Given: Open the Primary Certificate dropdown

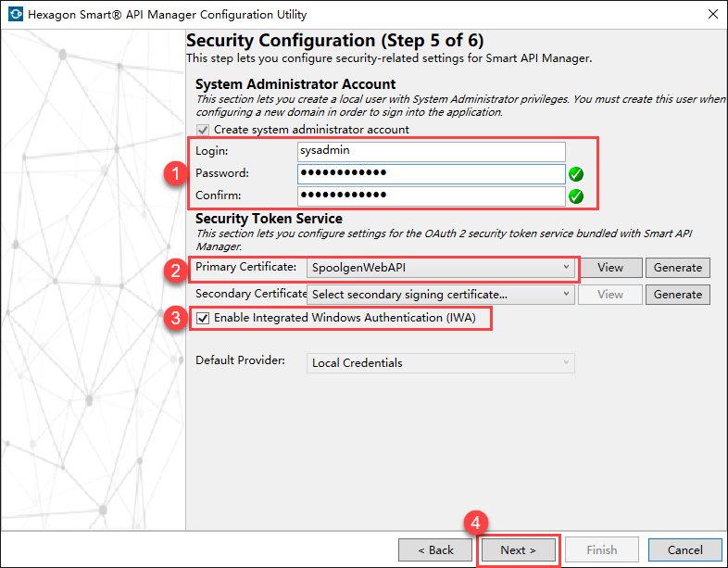Looking at the screenshot, I should coord(440,268).
